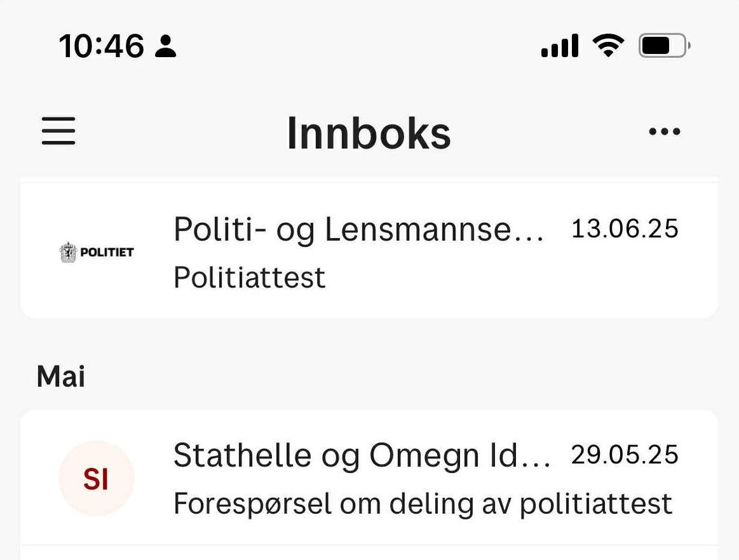The height and width of the screenshot is (560, 739).
Task: Tap the Politiet logo thumbnail
Action: coord(97,252)
